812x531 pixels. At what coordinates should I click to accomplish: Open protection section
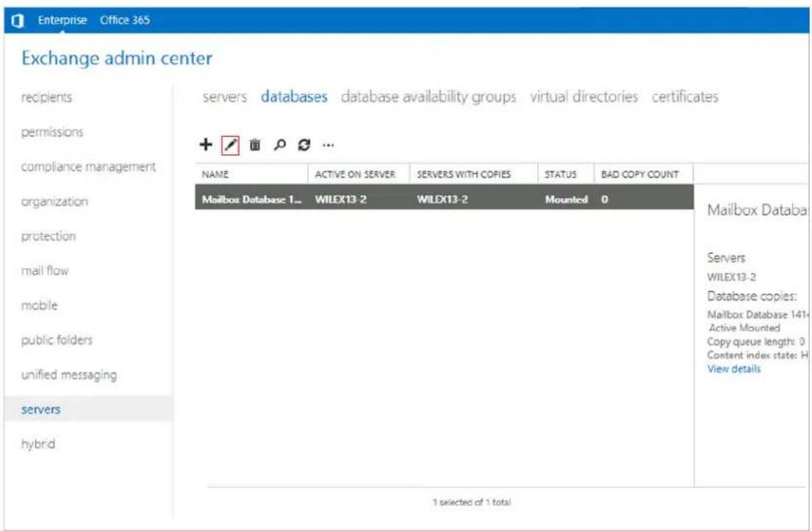[48, 236]
